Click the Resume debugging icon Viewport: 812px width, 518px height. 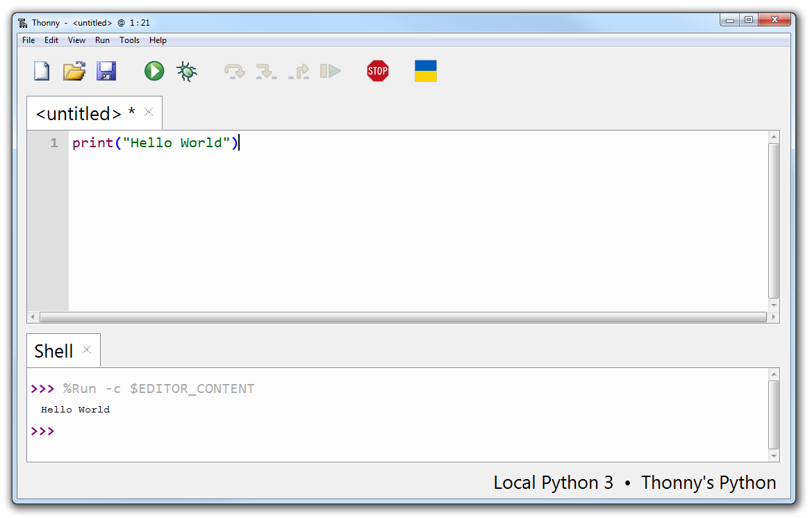pos(331,71)
